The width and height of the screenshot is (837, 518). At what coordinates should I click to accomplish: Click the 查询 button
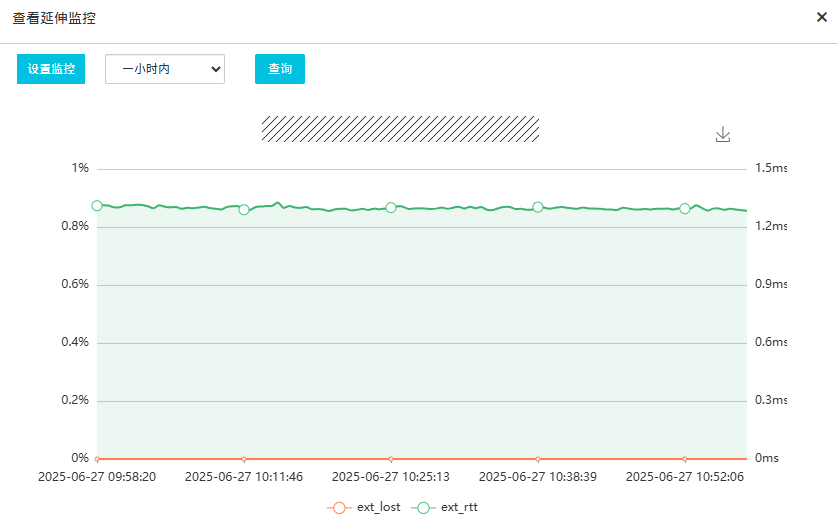pos(280,69)
